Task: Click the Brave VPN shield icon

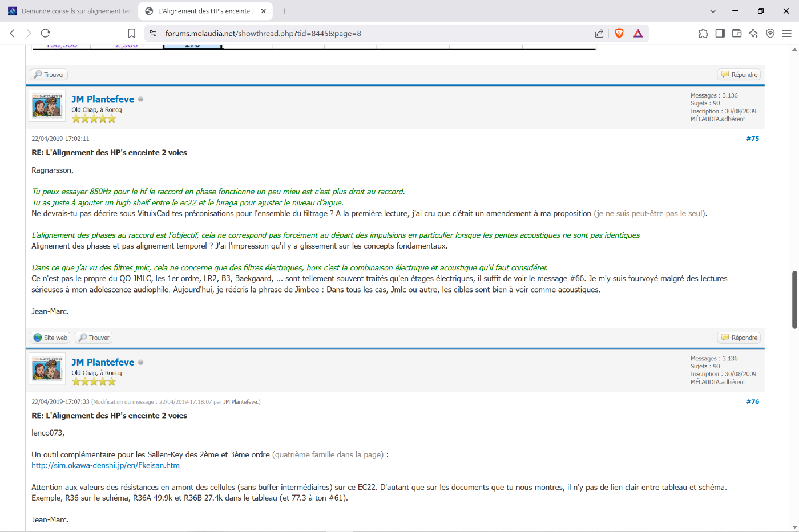Action: pos(770,34)
